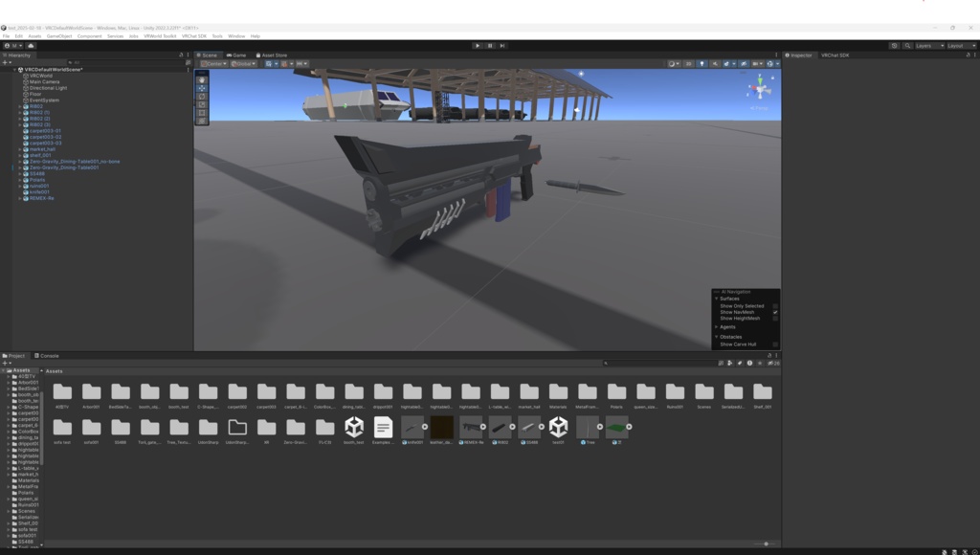Expand the market_hall object
This screenshot has height=555, width=980.
tap(20, 149)
